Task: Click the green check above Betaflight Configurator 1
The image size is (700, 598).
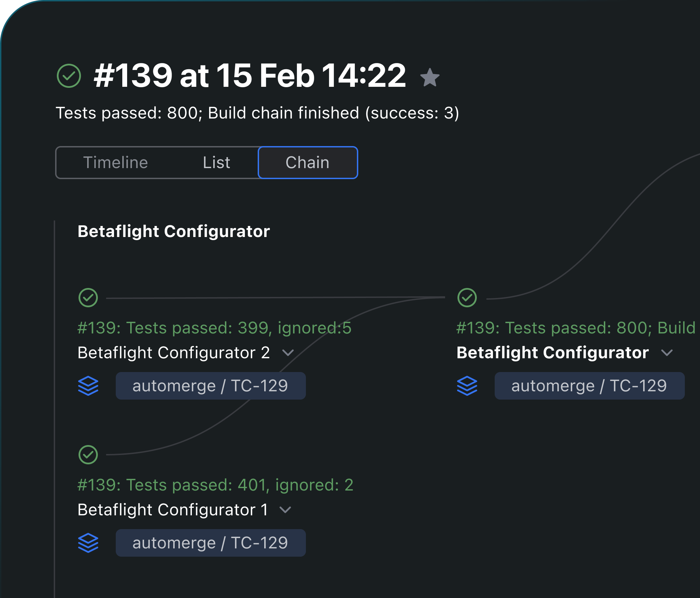Action: 88,455
